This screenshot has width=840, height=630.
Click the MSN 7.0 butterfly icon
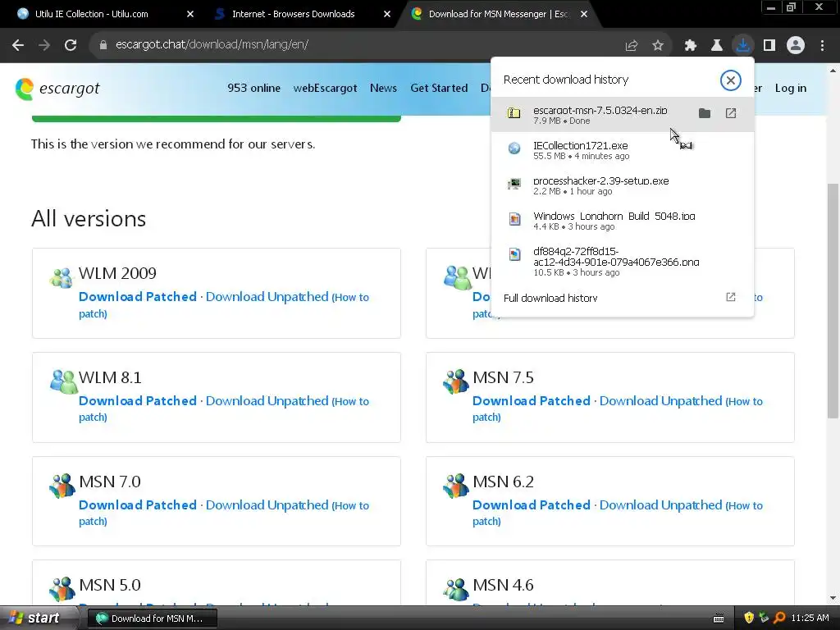[62, 486]
